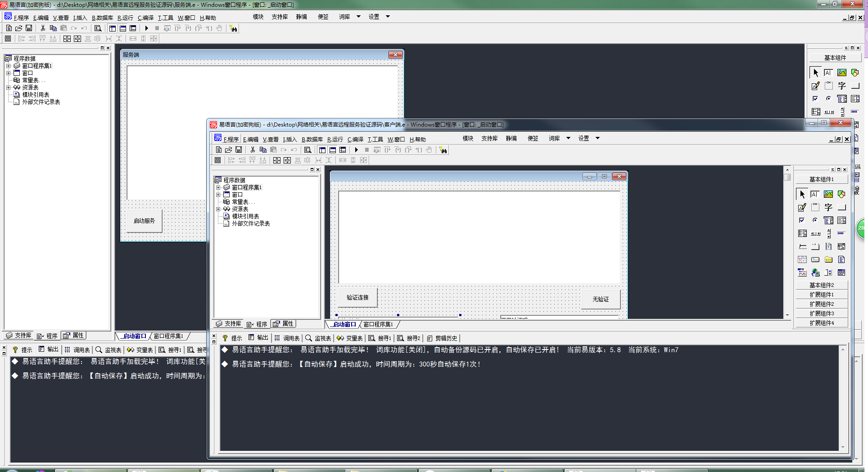Click the Open file icon in the client window toolbar

(x=228, y=150)
